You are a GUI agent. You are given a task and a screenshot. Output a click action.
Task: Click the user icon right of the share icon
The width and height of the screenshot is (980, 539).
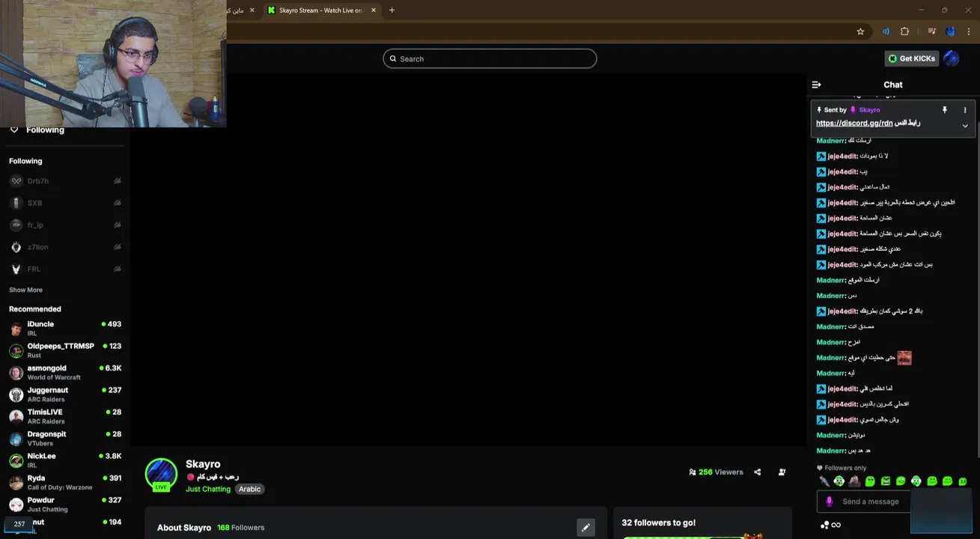point(782,472)
